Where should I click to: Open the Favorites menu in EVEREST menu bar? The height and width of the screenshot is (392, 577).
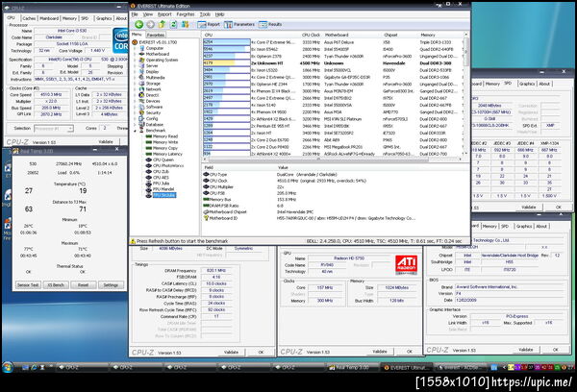(x=185, y=14)
